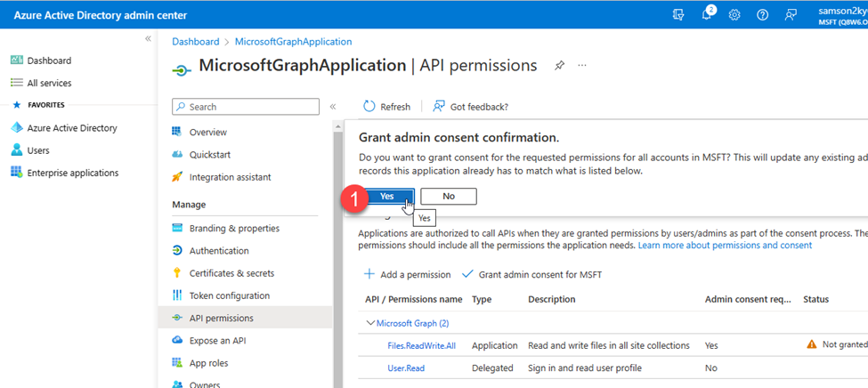Click the Type column header
This screenshot has height=388, width=868.
click(482, 299)
